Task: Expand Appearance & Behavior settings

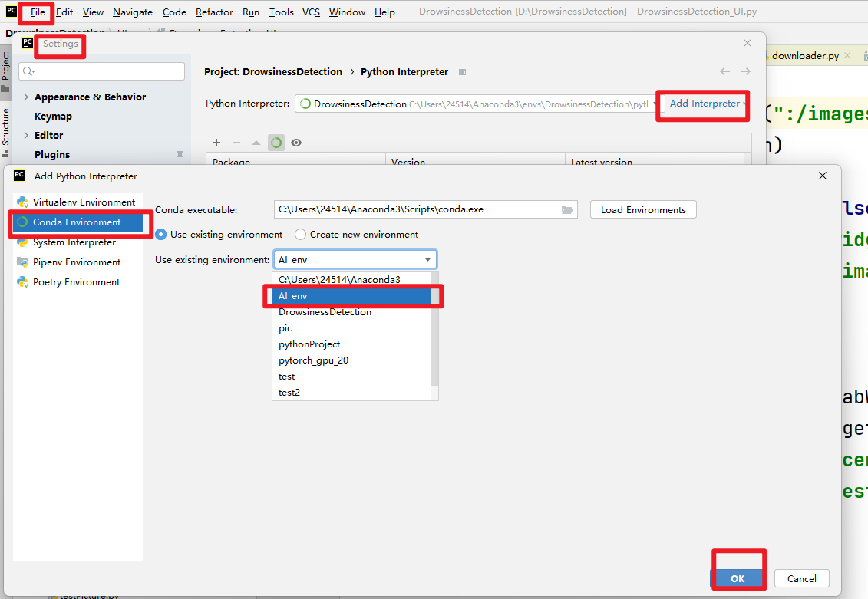Action: [x=26, y=97]
